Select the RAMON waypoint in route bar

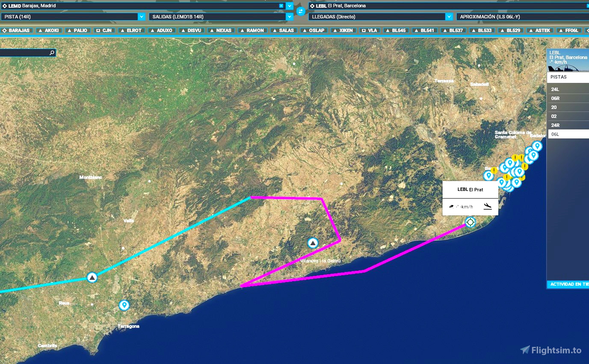pos(252,30)
